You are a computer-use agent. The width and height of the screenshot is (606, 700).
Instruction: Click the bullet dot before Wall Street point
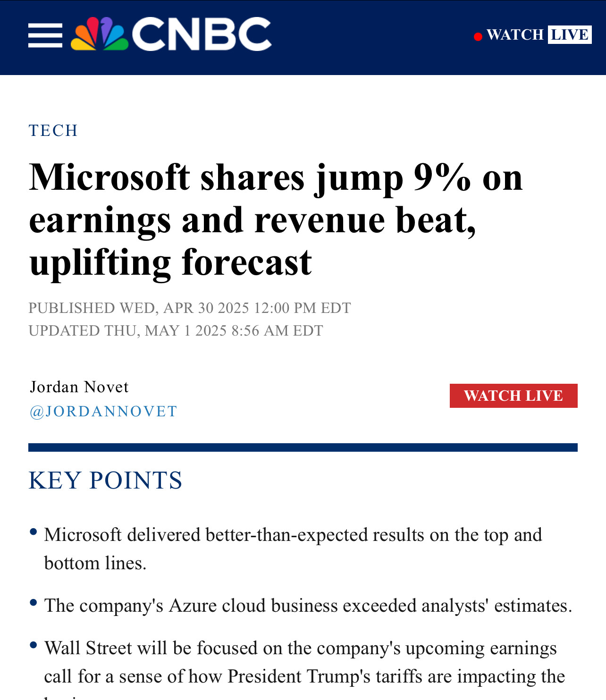click(33, 645)
